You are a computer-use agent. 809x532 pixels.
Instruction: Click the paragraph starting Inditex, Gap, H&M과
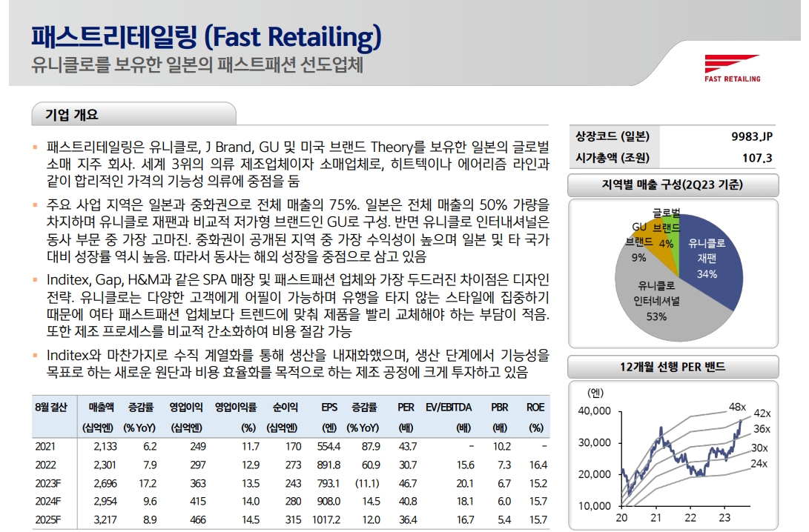(297, 305)
